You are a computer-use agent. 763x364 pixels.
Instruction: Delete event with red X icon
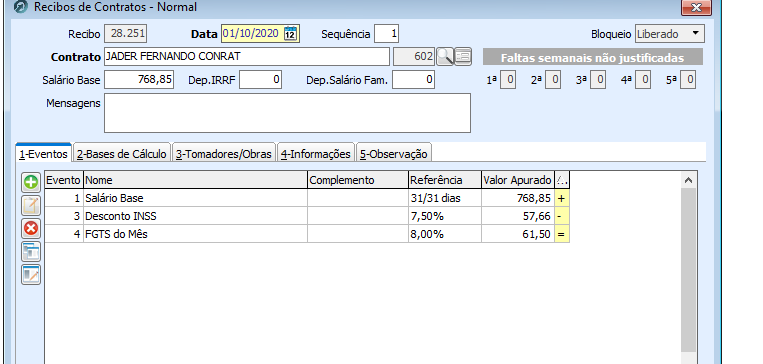tap(31, 228)
